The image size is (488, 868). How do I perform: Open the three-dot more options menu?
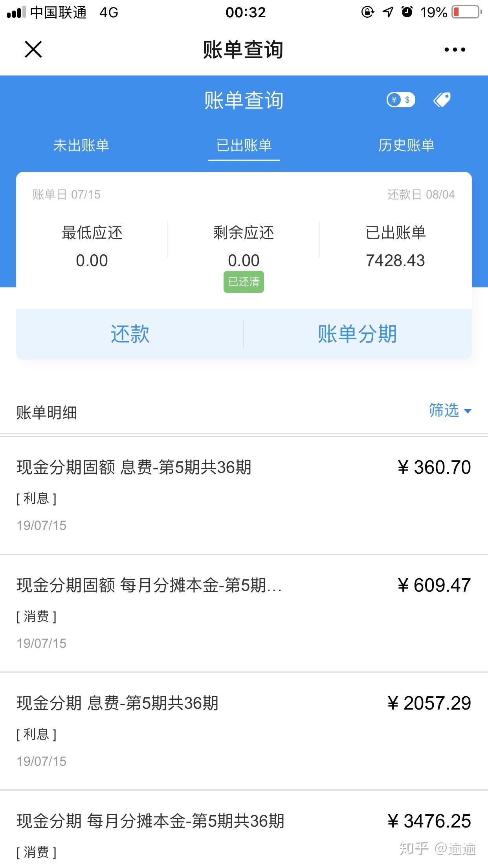pos(455,50)
